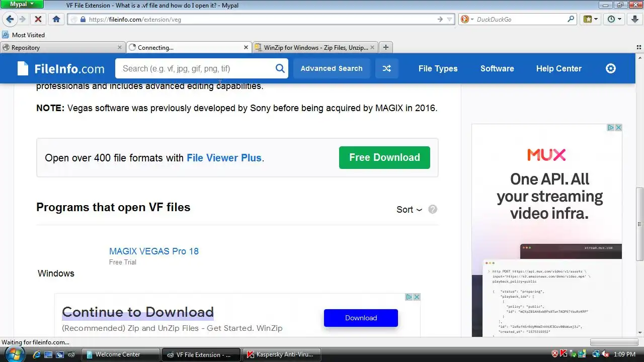Select the Connecting... tab
This screenshot has width=644, height=362.
click(x=188, y=47)
